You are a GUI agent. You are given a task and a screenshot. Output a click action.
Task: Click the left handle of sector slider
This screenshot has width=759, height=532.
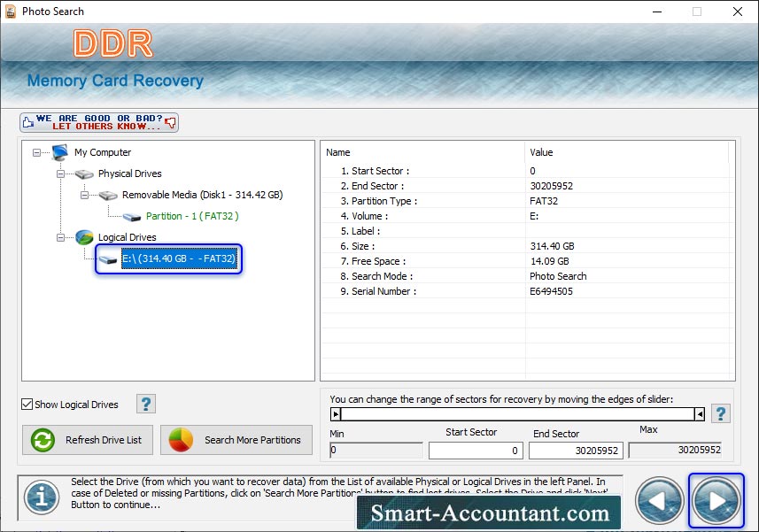(x=336, y=414)
